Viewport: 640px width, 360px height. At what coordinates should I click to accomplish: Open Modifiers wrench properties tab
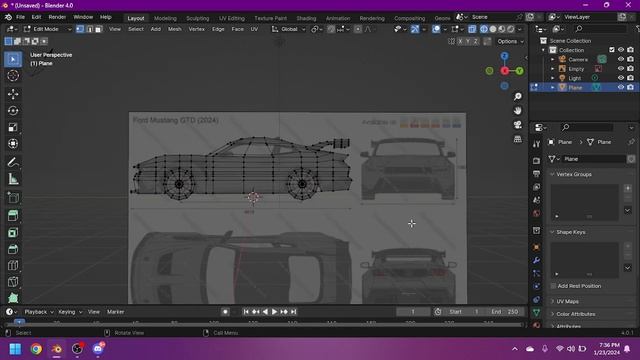tap(536, 260)
